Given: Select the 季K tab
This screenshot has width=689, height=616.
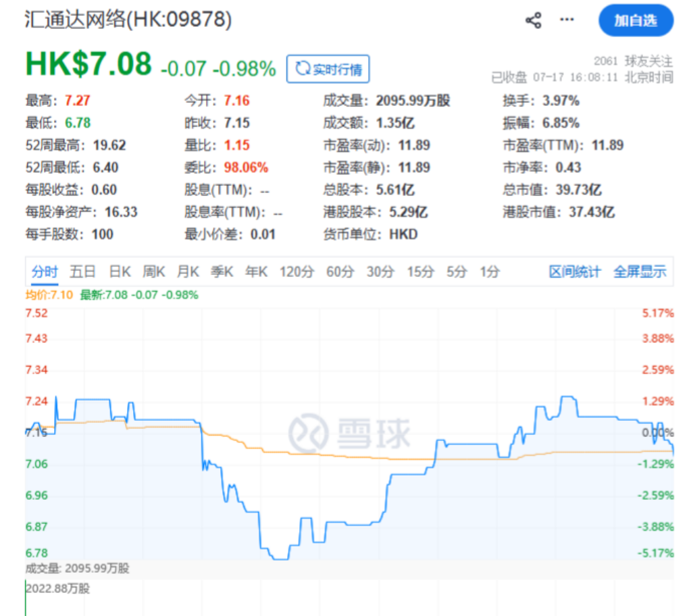Looking at the screenshot, I should [222, 272].
